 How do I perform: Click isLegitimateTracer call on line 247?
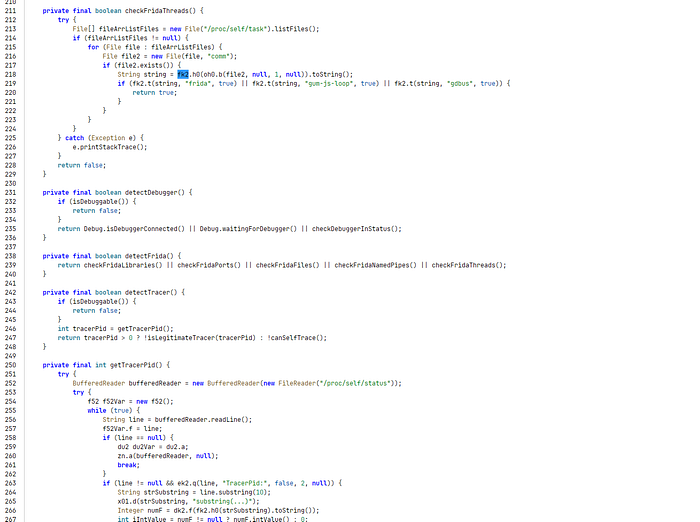181,338
